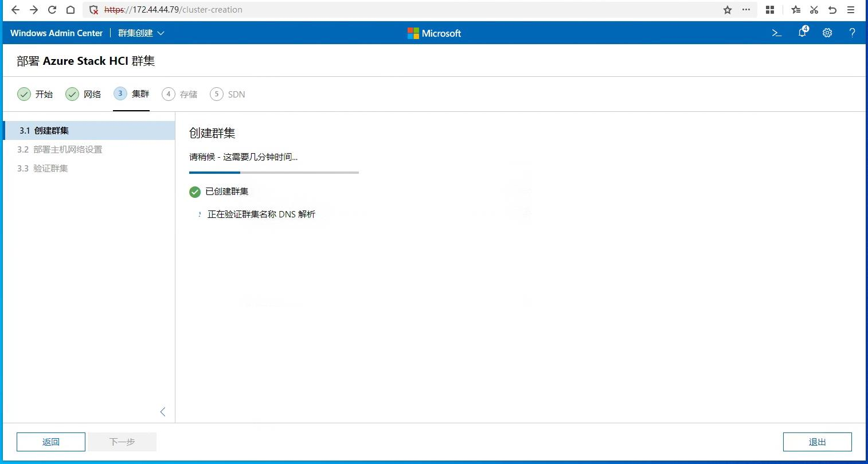Click the scissors screenshot icon
868x464 pixels.
814,10
